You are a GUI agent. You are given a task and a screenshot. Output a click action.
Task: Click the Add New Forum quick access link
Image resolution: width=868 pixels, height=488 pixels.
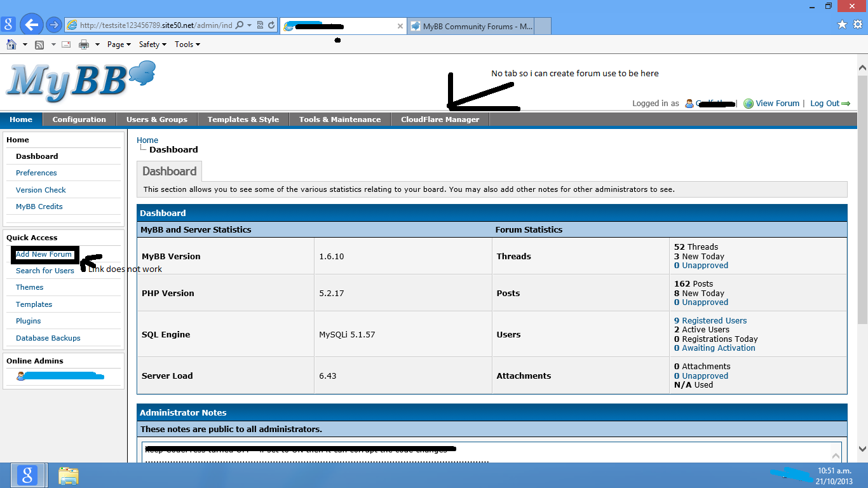(44, 254)
